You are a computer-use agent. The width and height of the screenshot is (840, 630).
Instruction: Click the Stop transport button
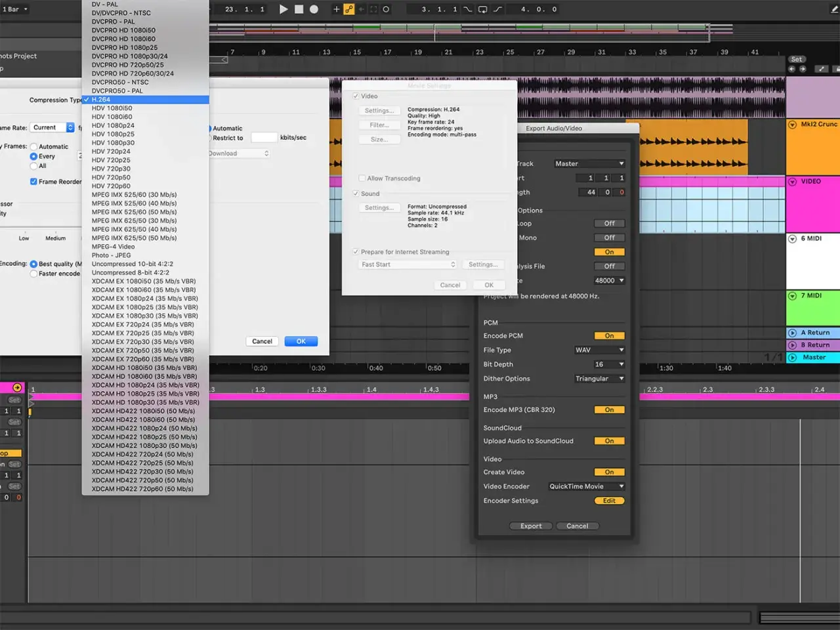tap(299, 9)
